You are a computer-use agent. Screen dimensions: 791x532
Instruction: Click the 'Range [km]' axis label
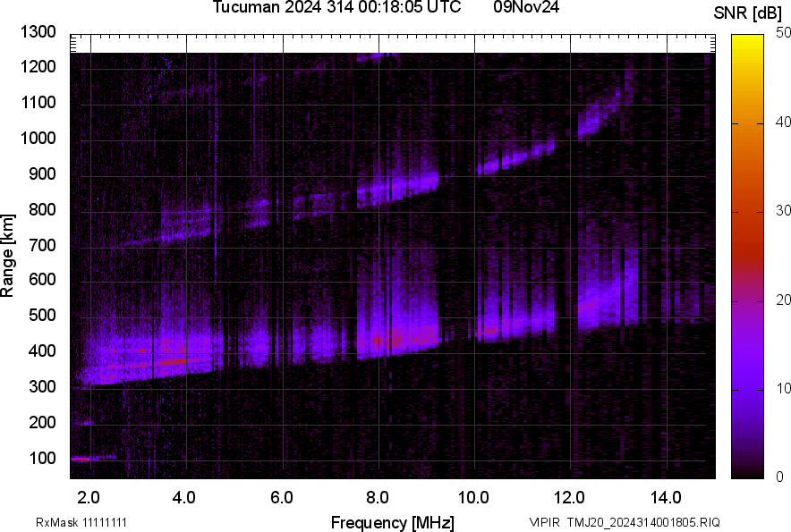pyautogui.click(x=7, y=256)
